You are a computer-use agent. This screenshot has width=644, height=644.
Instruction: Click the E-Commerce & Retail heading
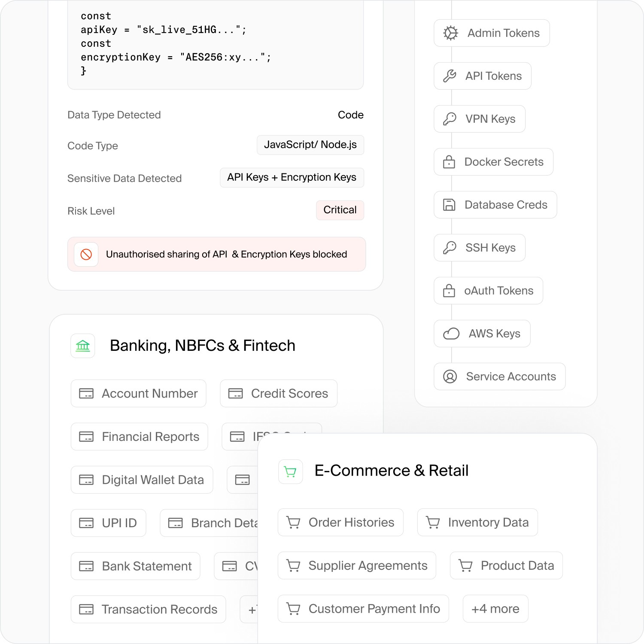pyautogui.click(x=392, y=471)
